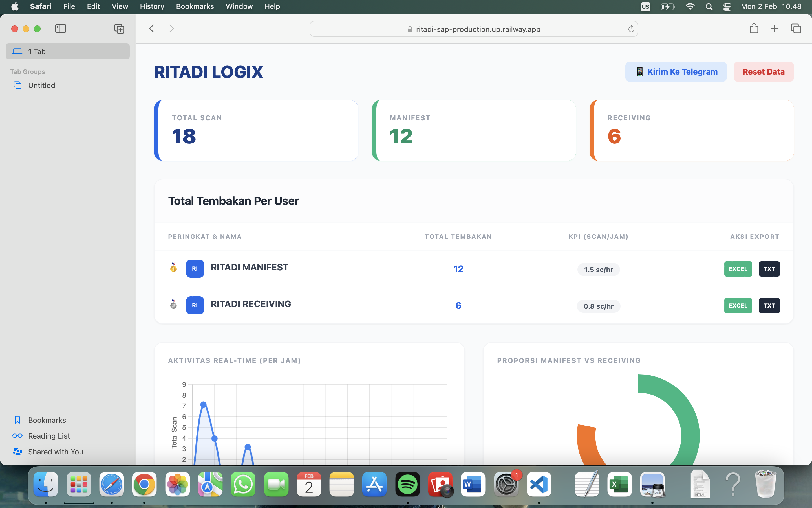The height and width of the screenshot is (508, 812).
Task: Export RITADI RECEIVING to Excel
Action: [738, 305]
